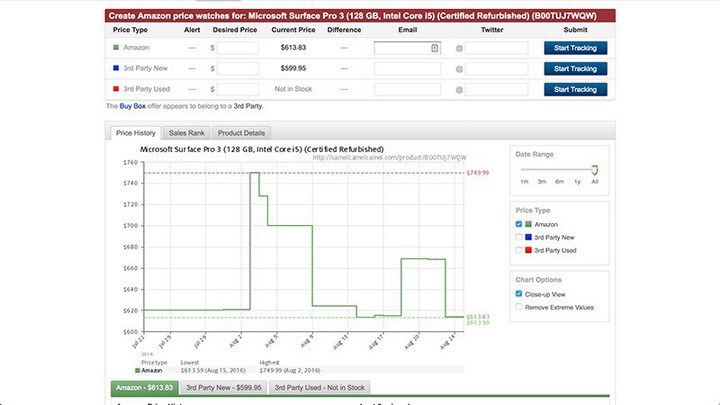Click the $749.99 highest price label on chart

pyautogui.click(x=478, y=173)
